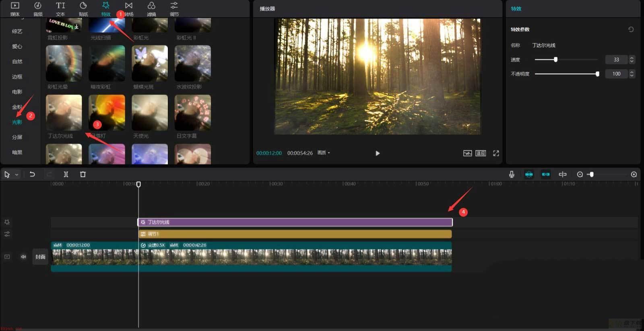
Task: Toggle the auto snapping magnet
Action: click(x=529, y=174)
